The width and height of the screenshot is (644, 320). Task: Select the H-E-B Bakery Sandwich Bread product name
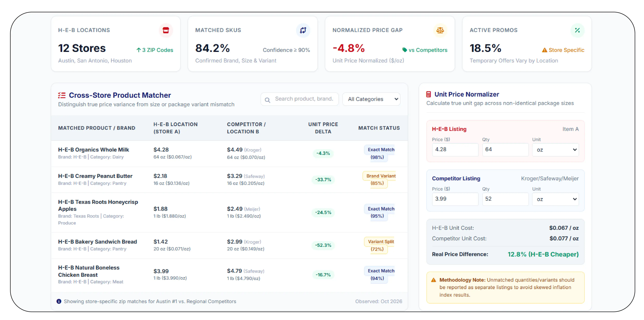pos(97,242)
